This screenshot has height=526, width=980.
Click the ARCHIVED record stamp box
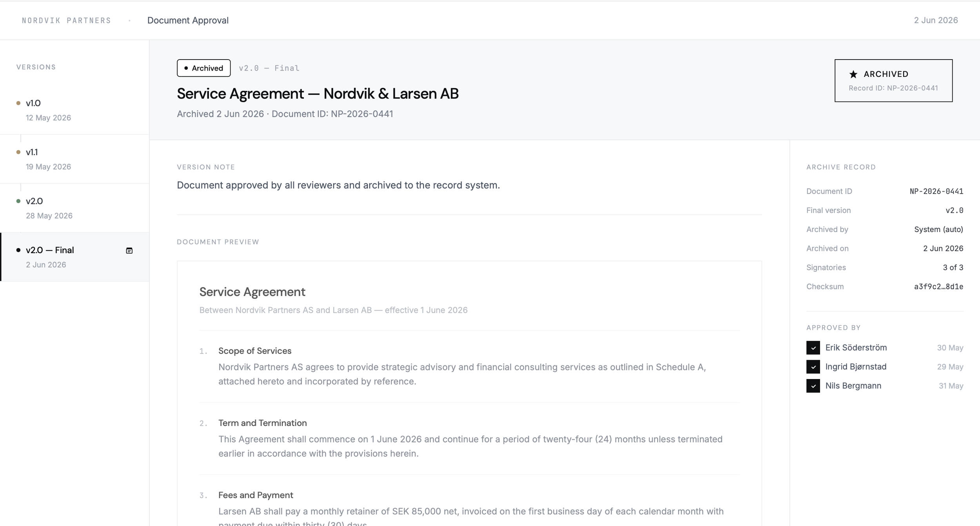coord(893,81)
